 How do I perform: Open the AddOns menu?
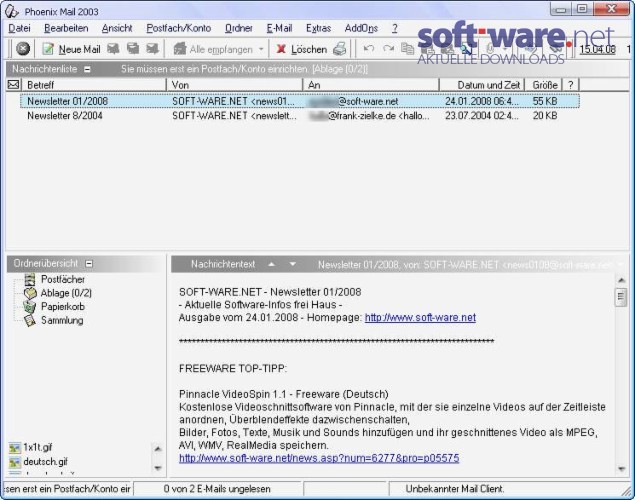[x=361, y=28]
